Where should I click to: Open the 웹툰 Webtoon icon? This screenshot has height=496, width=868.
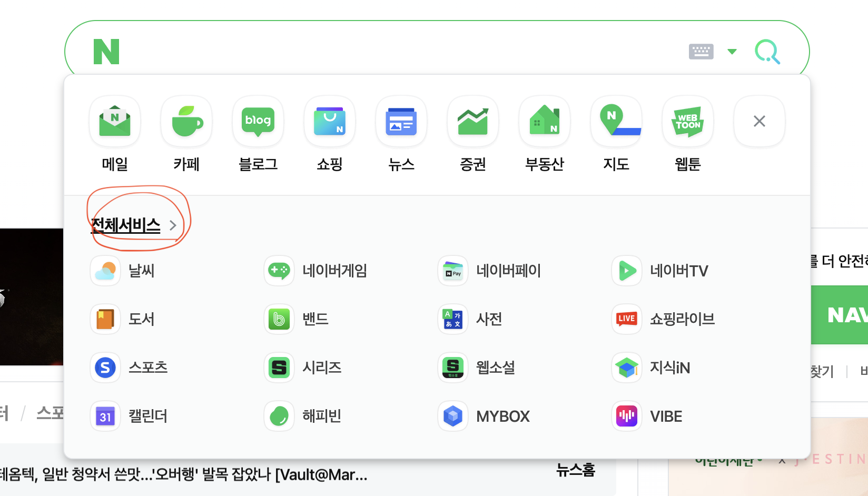tap(688, 121)
